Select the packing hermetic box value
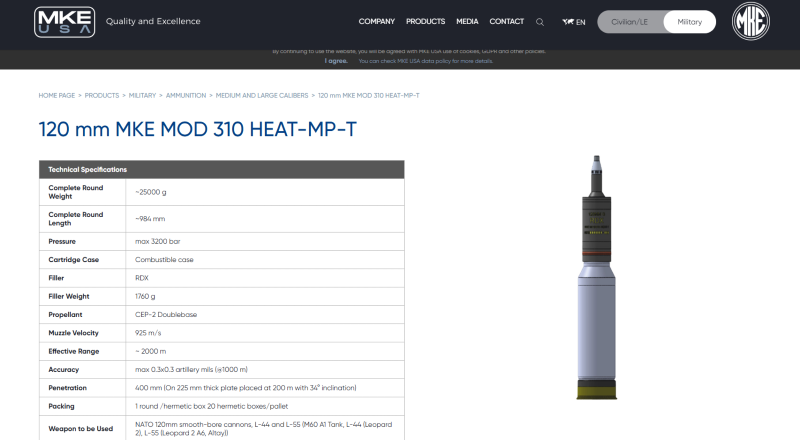This screenshot has width=800, height=440. (x=211, y=406)
